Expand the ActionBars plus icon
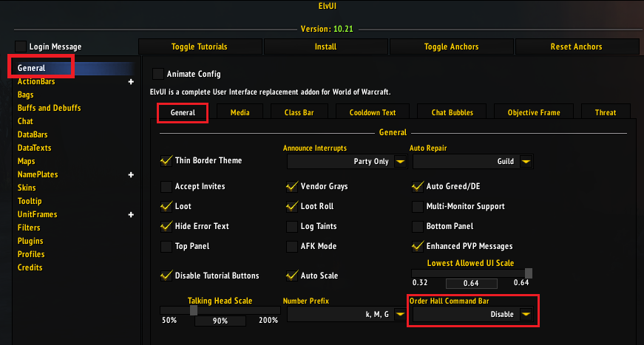This screenshot has width=644, height=345. tap(131, 82)
